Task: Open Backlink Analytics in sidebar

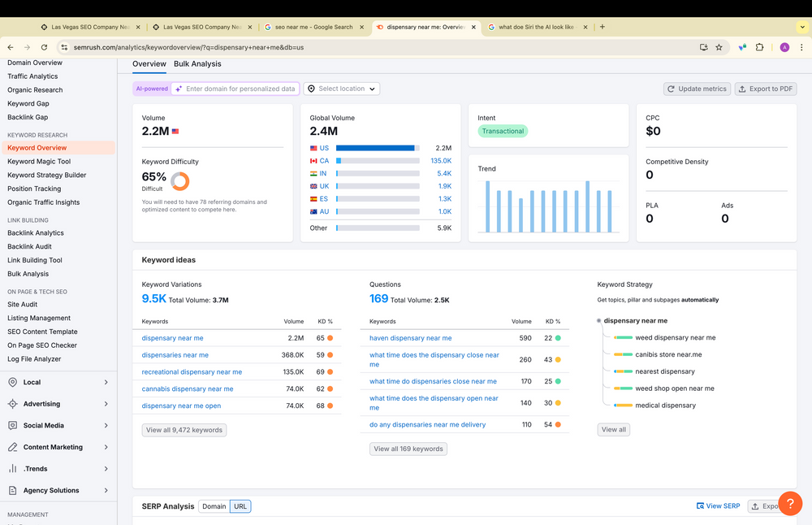Action: (35, 232)
